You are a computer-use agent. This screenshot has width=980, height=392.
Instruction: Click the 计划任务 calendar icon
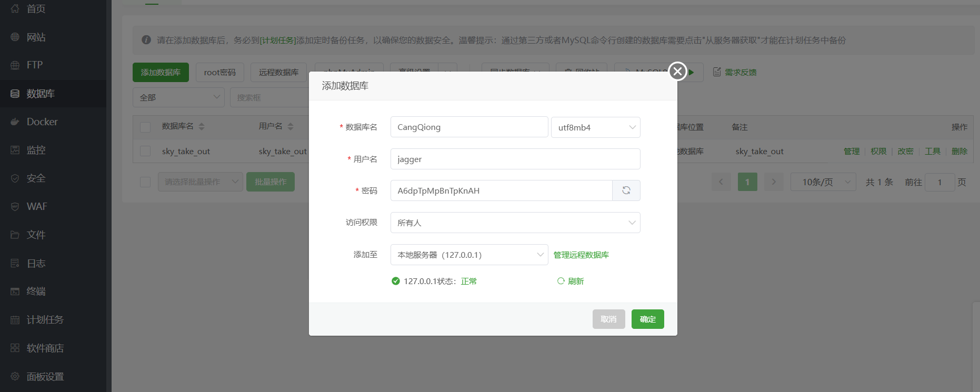(15, 319)
